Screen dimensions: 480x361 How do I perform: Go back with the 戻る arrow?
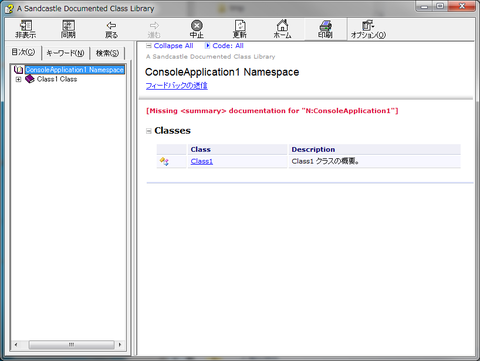[111, 29]
